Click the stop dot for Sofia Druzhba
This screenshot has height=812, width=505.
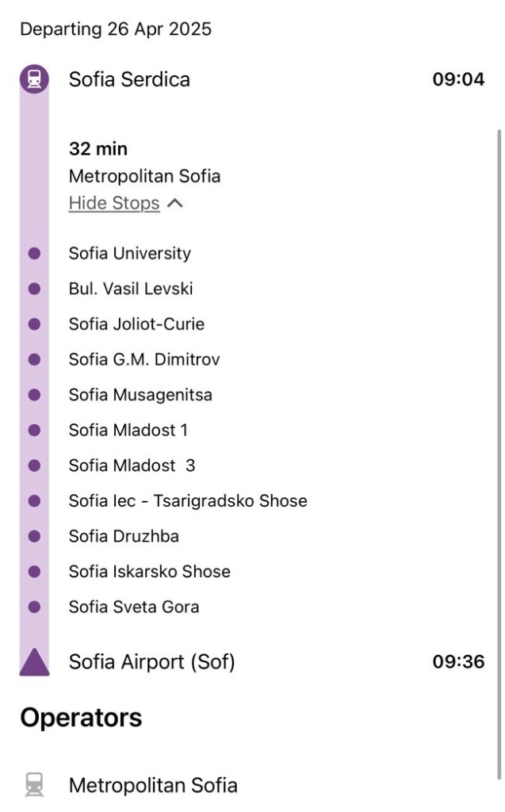click(34, 536)
